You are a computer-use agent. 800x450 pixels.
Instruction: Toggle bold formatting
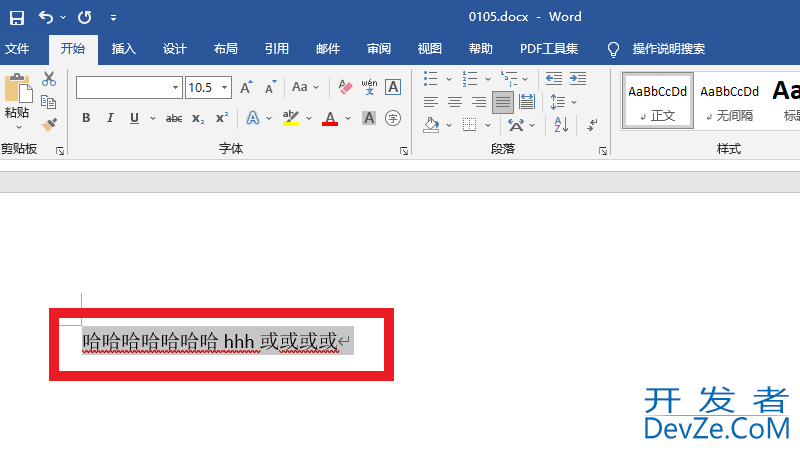point(86,118)
